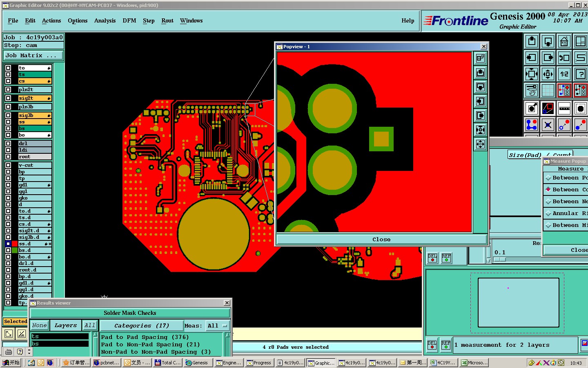Click the overview thumbnail panel rectangle
This screenshot has width=588, height=368.
click(x=518, y=303)
